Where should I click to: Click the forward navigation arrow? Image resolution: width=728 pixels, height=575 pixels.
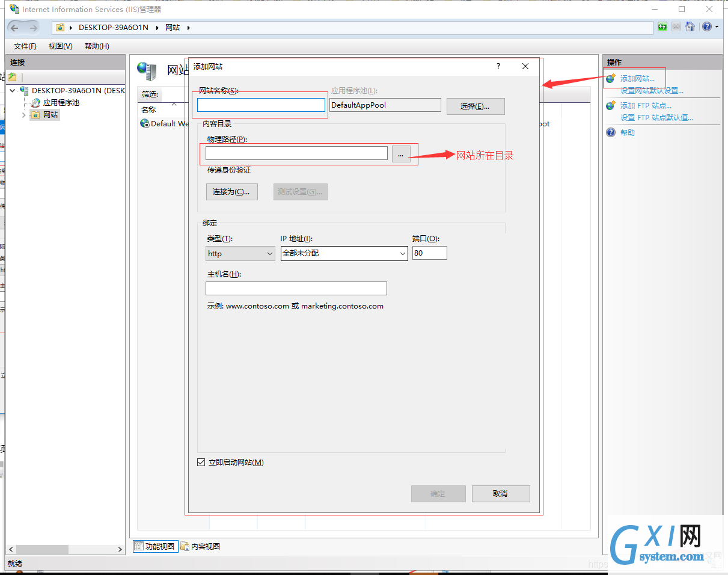coord(32,28)
